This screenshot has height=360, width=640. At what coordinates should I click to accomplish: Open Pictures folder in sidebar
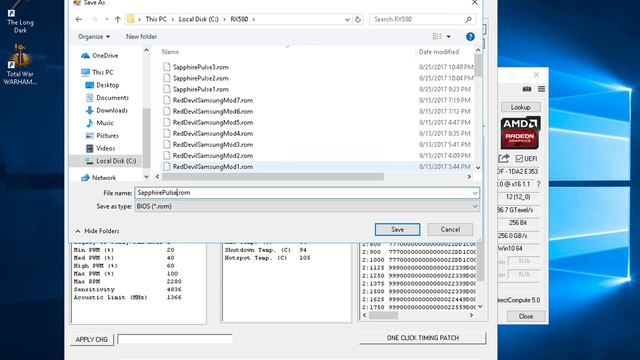click(102, 136)
